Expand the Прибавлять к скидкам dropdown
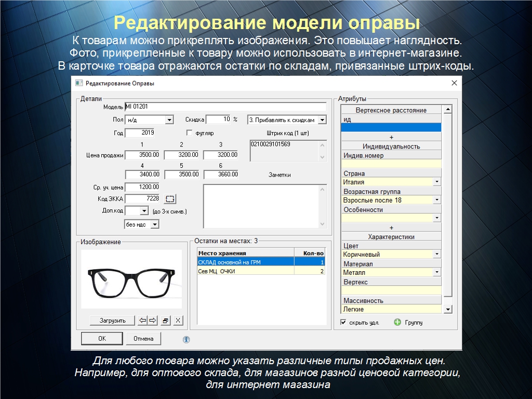The width and height of the screenshot is (532, 399). [322, 120]
